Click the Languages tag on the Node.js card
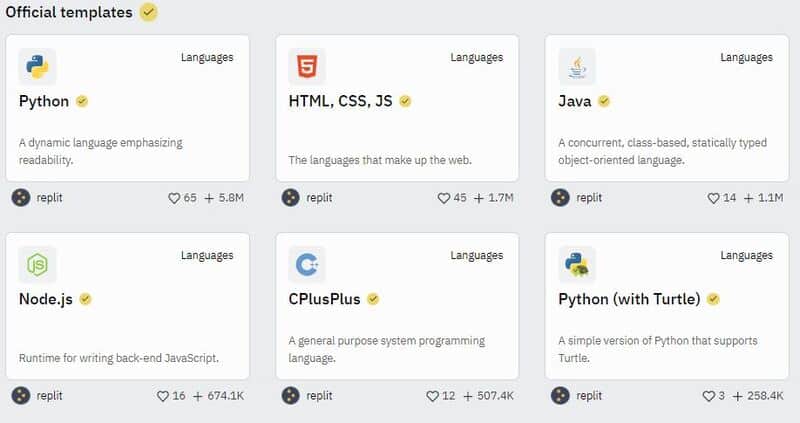Image resolution: width=800 pixels, height=423 pixels. 207,256
